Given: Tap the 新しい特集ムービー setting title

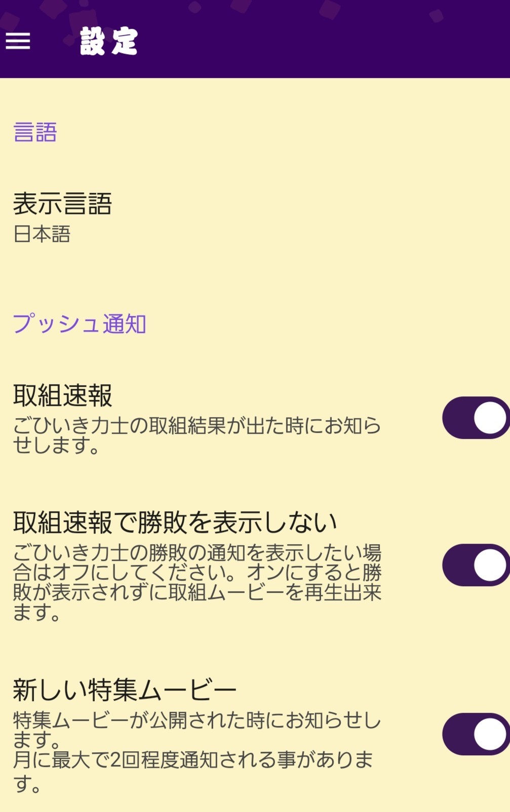Looking at the screenshot, I should pyautogui.click(x=125, y=690).
